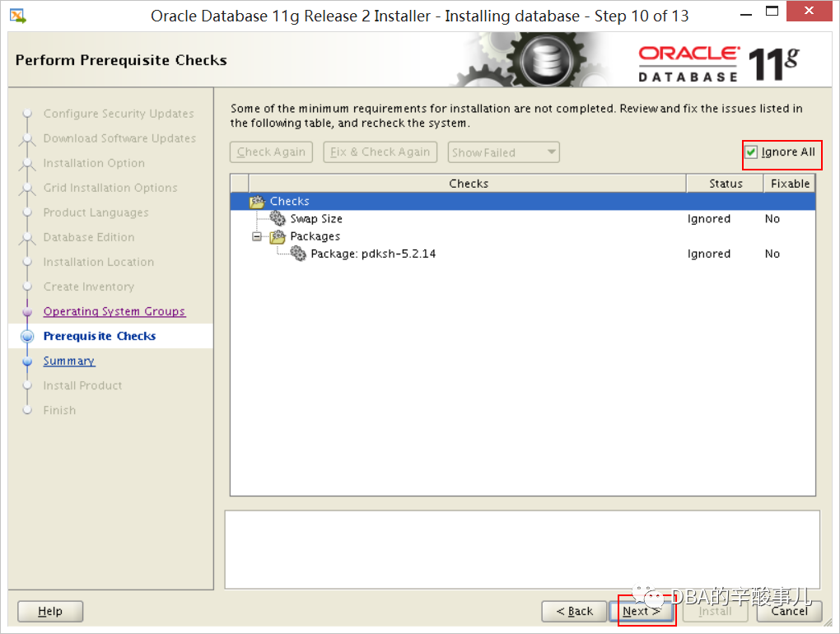Click Fix & Check Again button
The width and height of the screenshot is (840, 634).
tap(380, 152)
